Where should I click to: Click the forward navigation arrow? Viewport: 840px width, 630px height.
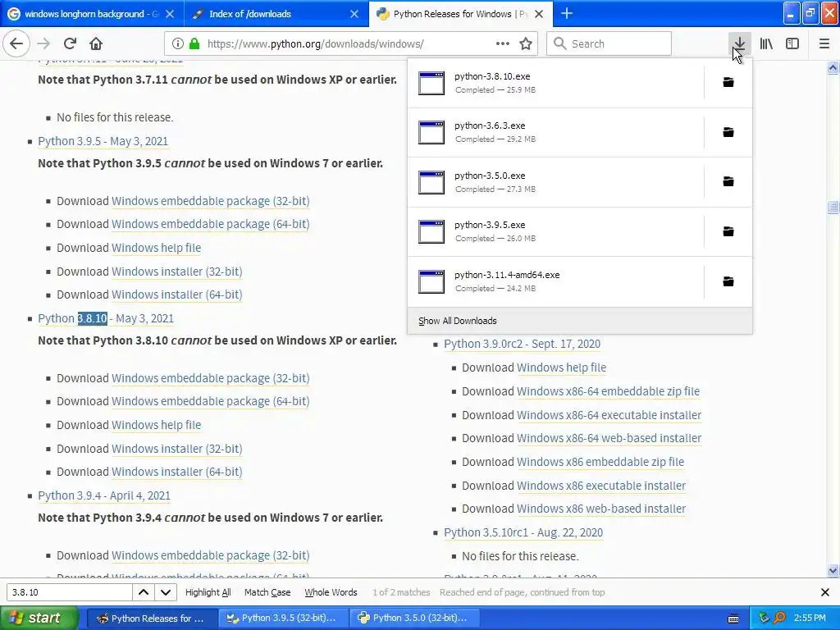coord(43,43)
